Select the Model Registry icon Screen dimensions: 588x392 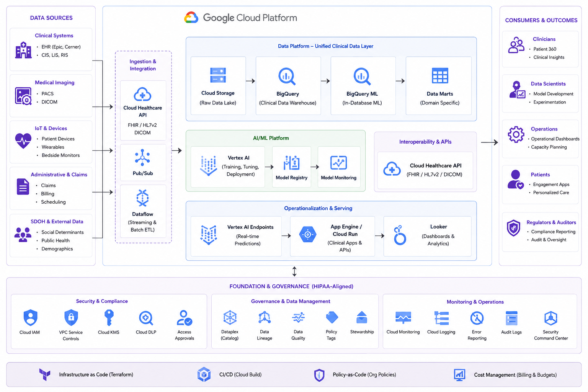291,163
